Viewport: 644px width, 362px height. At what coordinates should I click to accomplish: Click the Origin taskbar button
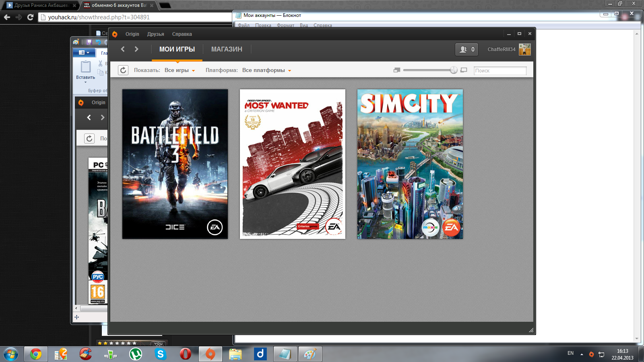(211, 354)
